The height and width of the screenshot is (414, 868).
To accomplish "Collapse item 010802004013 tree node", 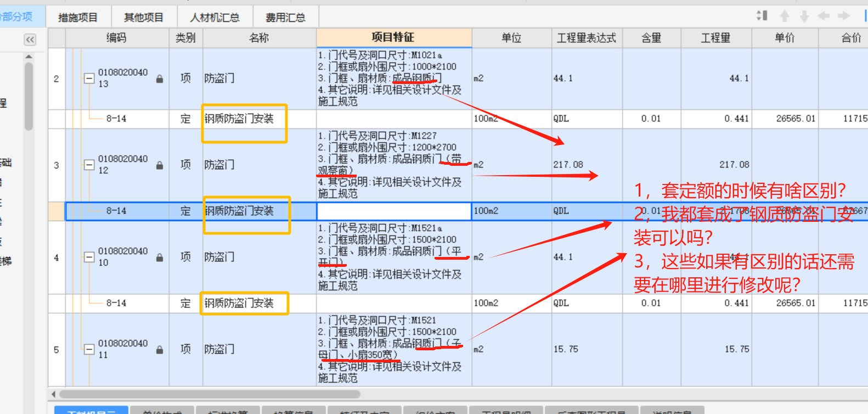I will [89, 79].
